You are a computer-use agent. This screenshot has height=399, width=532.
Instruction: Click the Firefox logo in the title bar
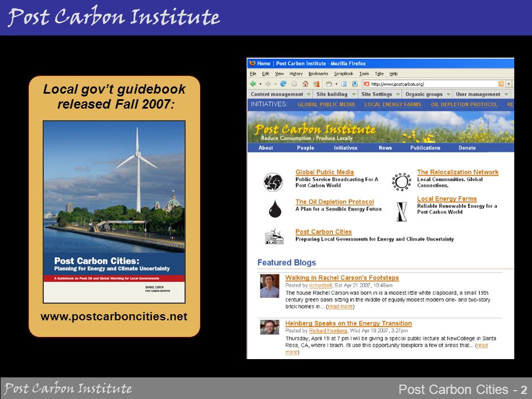click(252, 63)
